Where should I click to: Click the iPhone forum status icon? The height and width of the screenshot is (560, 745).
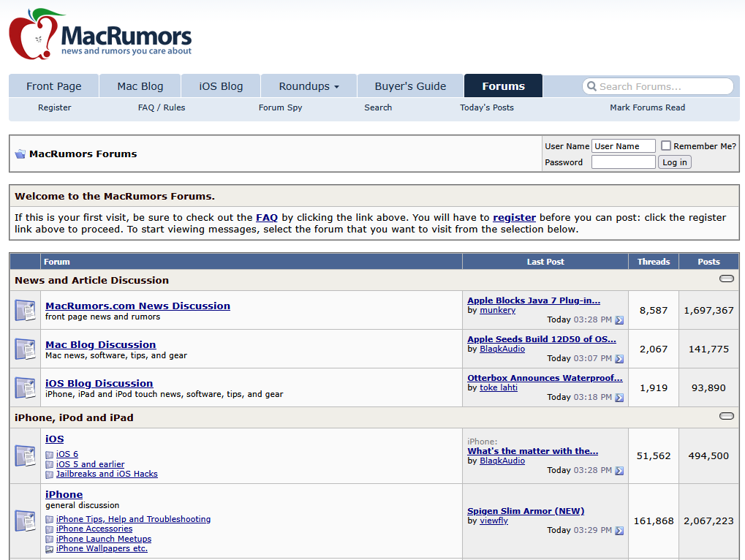click(25, 521)
